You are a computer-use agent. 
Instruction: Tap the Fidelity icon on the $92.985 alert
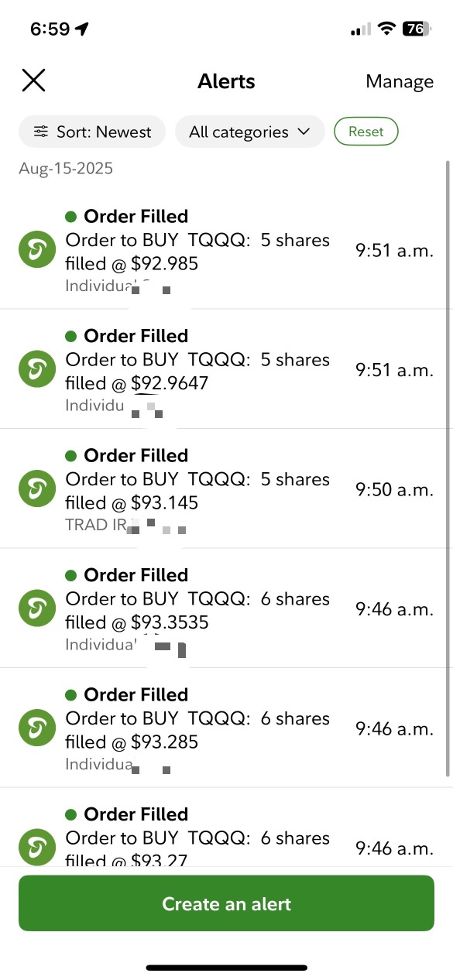pos(37,250)
